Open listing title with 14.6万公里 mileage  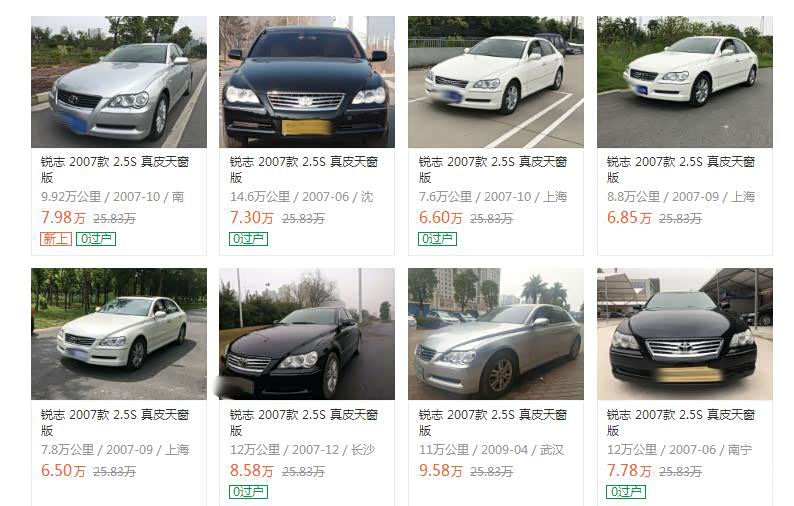[304, 170]
